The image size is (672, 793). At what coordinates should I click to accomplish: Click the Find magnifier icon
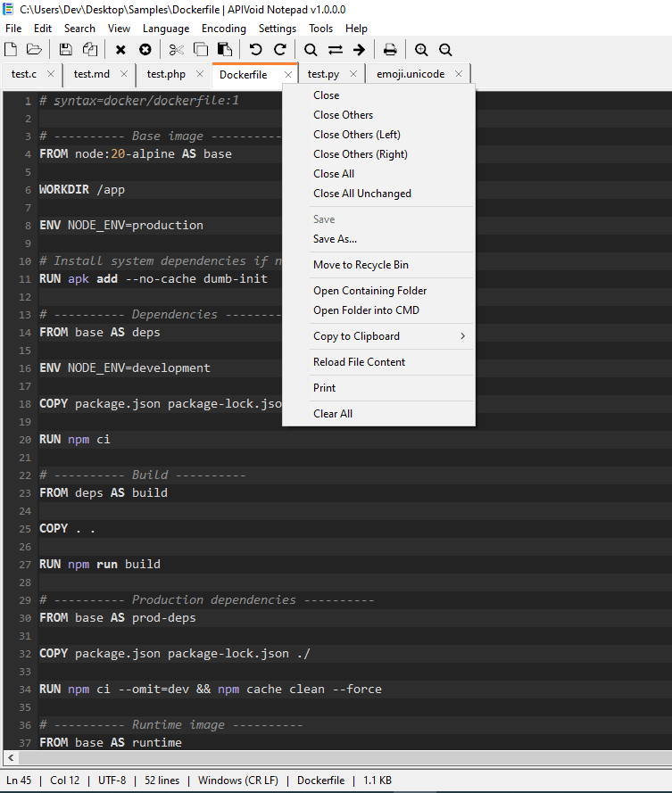tap(311, 50)
